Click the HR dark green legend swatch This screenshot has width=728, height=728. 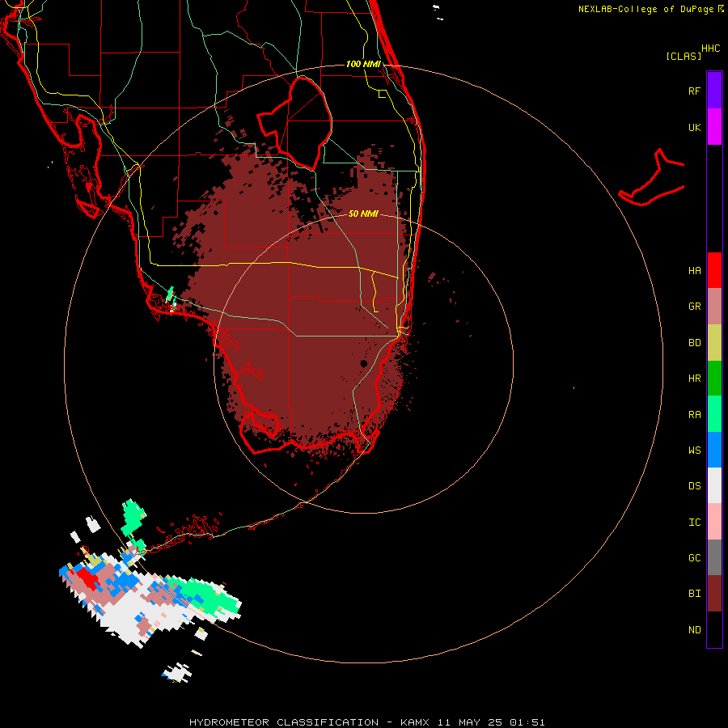[714, 379]
